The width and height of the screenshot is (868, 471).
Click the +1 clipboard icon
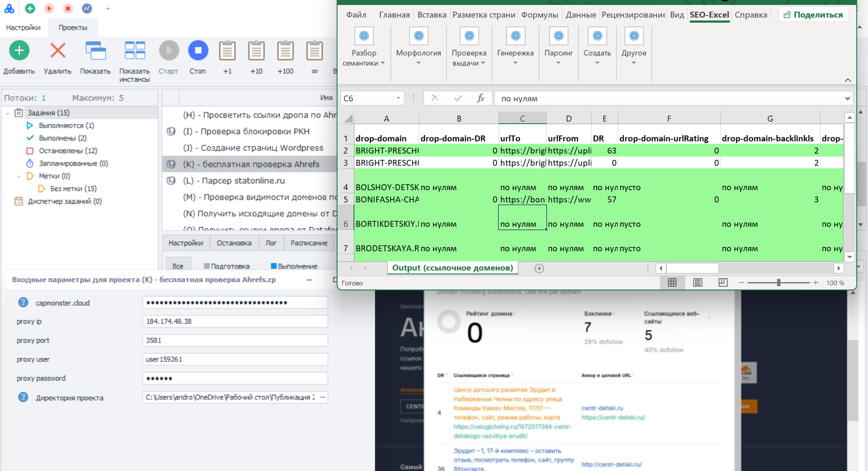pyautogui.click(x=227, y=50)
